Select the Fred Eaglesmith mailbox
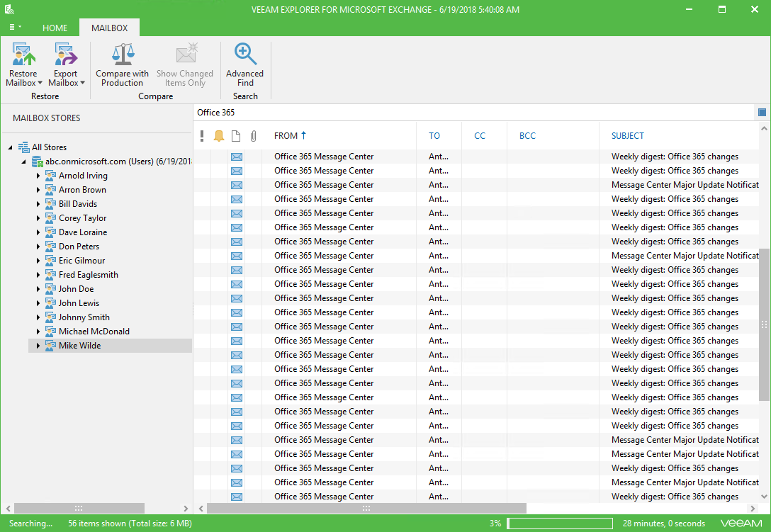Viewport: 771px width, 532px height. (89, 275)
